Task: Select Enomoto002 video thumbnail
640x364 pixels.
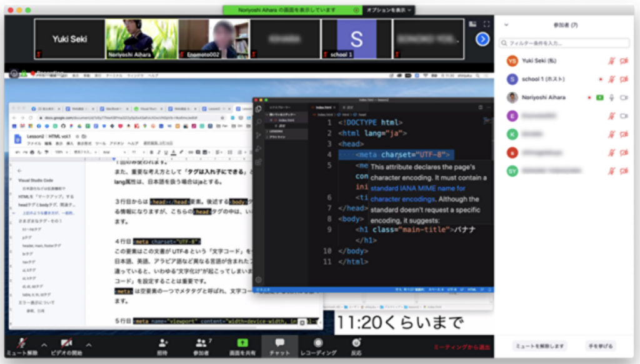Action: tap(214, 39)
